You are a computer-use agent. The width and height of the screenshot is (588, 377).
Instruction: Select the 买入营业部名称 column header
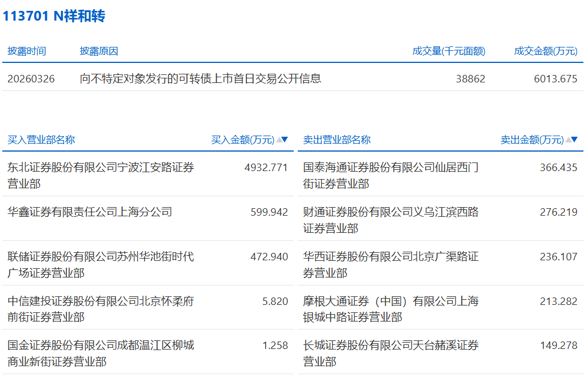tap(41, 140)
